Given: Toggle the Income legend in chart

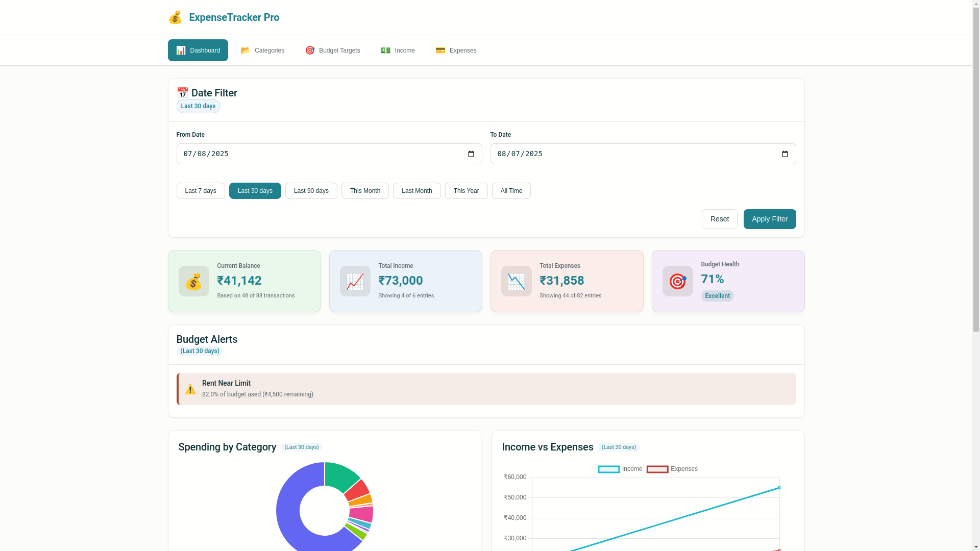Looking at the screenshot, I should click(620, 469).
